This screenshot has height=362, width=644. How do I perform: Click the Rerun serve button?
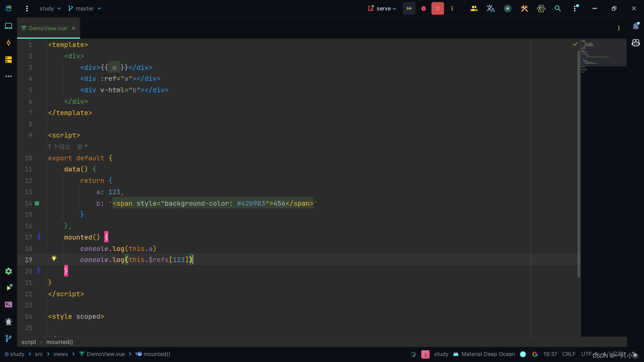[409, 8]
